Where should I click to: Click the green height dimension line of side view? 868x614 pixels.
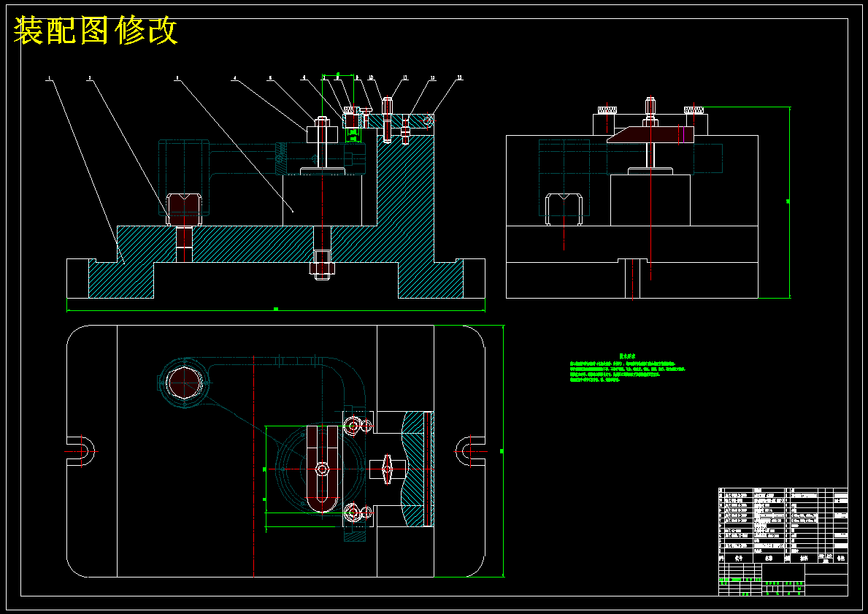(790, 202)
